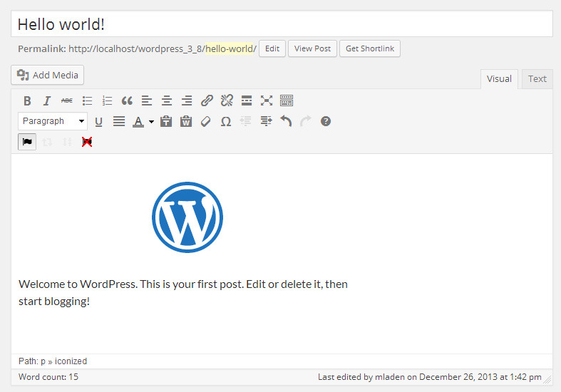The image size is (561, 392).
Task: Click the Word count: 15 text
Action: (x=48, y=377)
